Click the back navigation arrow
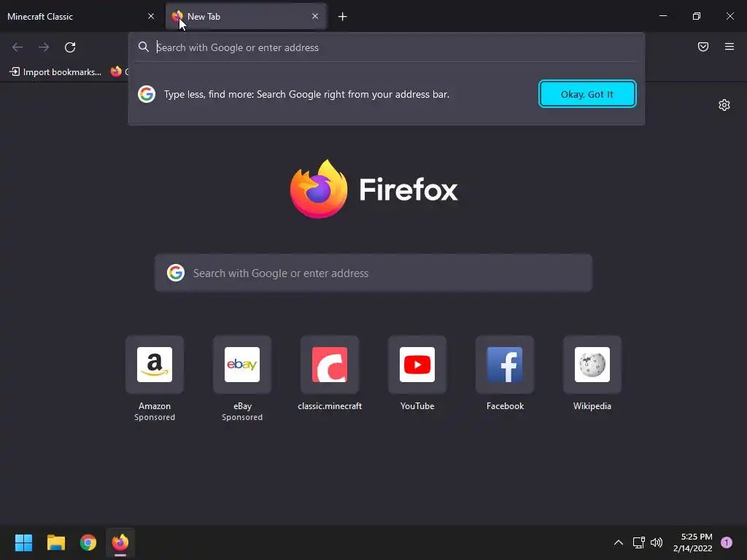 pos(18,47)
